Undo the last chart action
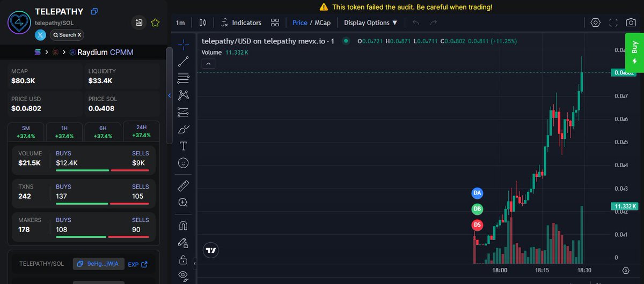This screenshot has width=644, height=284. click(x=416, y=23)
